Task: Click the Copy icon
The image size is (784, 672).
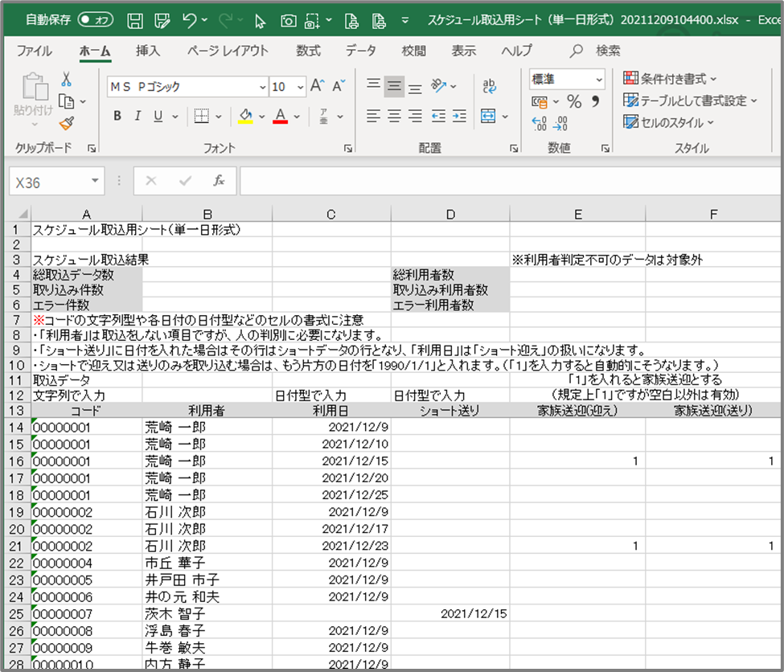Action: (67, 101)
